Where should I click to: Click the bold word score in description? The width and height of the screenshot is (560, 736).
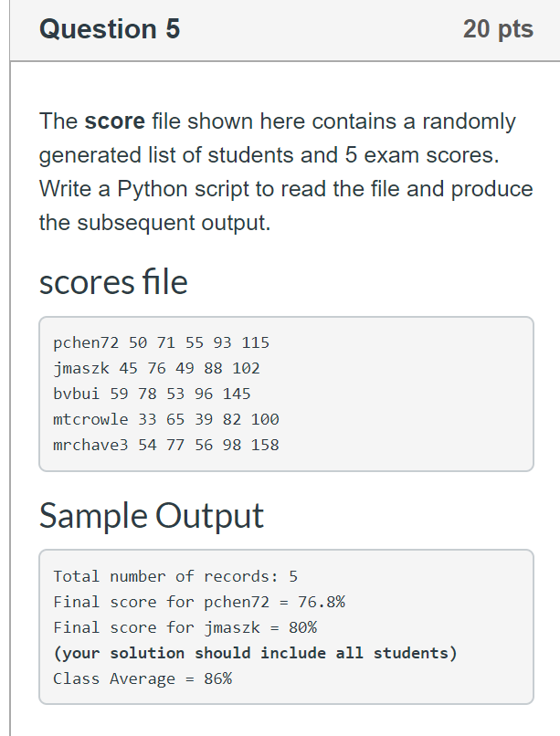click(x=114, y=121)
